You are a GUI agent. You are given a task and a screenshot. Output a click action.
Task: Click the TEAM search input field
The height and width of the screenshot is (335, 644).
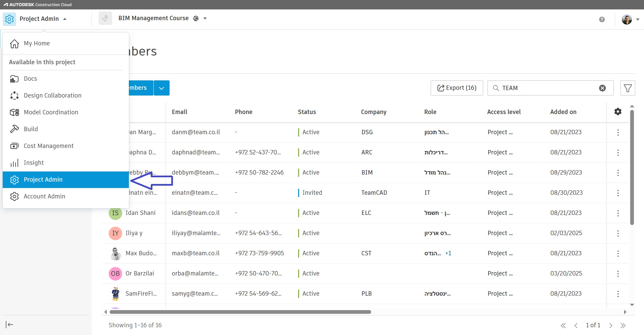pos(548,88)
